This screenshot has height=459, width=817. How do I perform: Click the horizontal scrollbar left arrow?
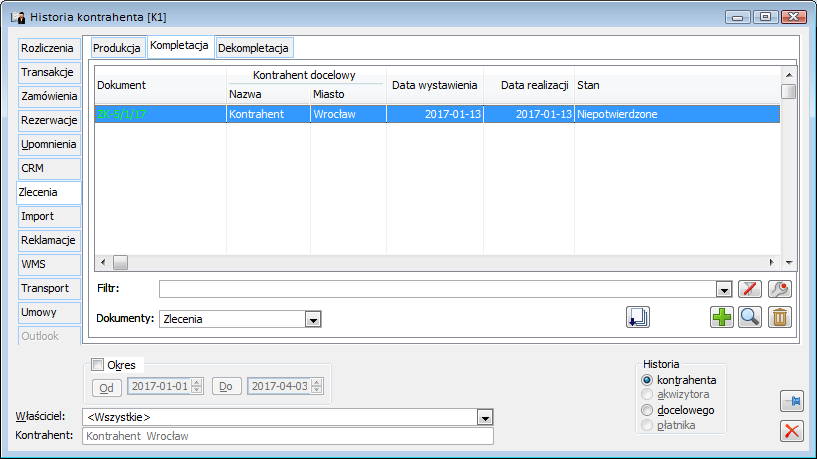[x=103, y=263]
